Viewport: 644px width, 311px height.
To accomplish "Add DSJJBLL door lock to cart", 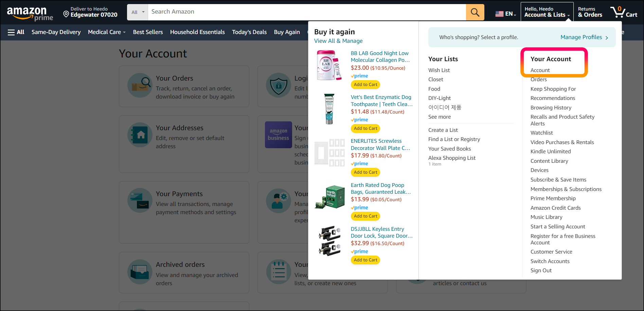I will (365, 260).
